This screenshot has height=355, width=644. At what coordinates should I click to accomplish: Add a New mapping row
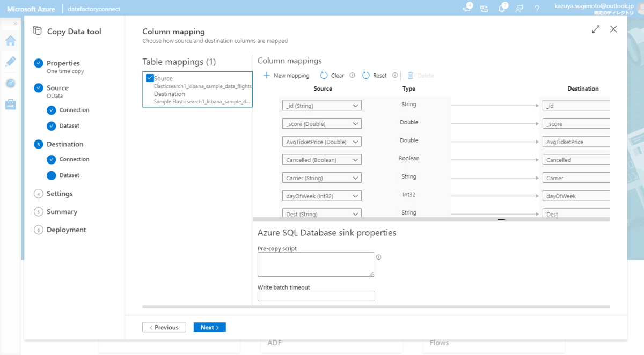pyautogui.click(x=287, y=76)
